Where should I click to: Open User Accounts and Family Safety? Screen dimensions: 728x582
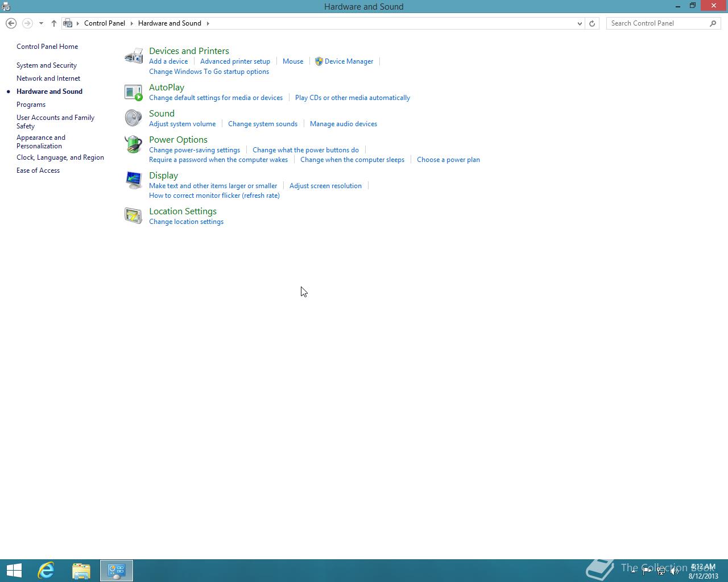point(55,122)
